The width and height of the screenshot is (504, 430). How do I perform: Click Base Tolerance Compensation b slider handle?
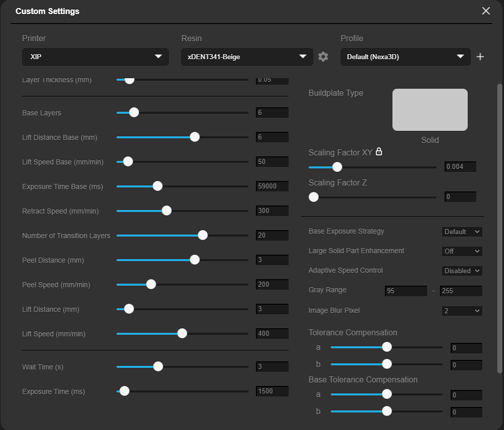[x=387, y=411]
